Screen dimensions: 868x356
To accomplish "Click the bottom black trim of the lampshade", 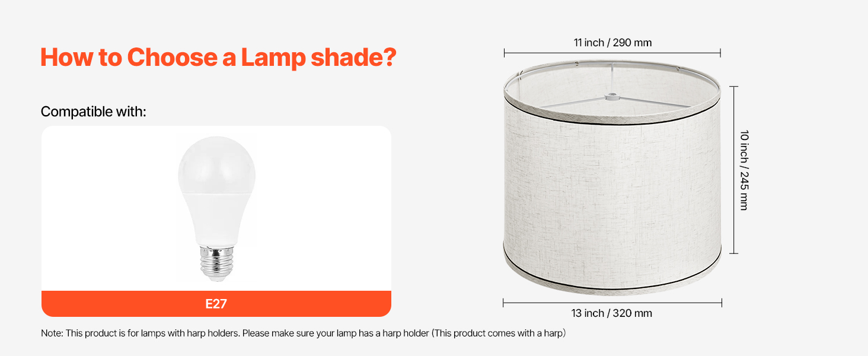I will coord(612,288).
